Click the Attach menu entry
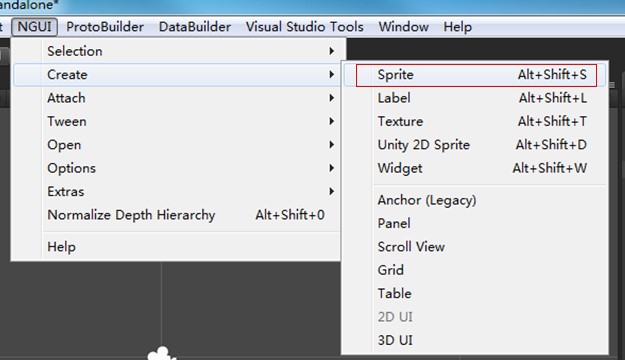The width and height of the screenshot is (625, 360). [176, 98]
